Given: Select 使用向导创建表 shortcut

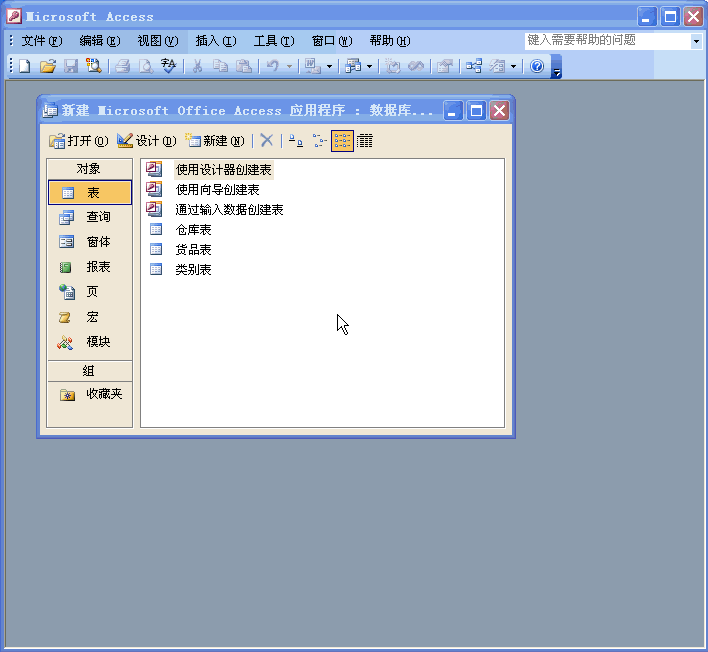Looking at the screenshot, I should [203, 190].
